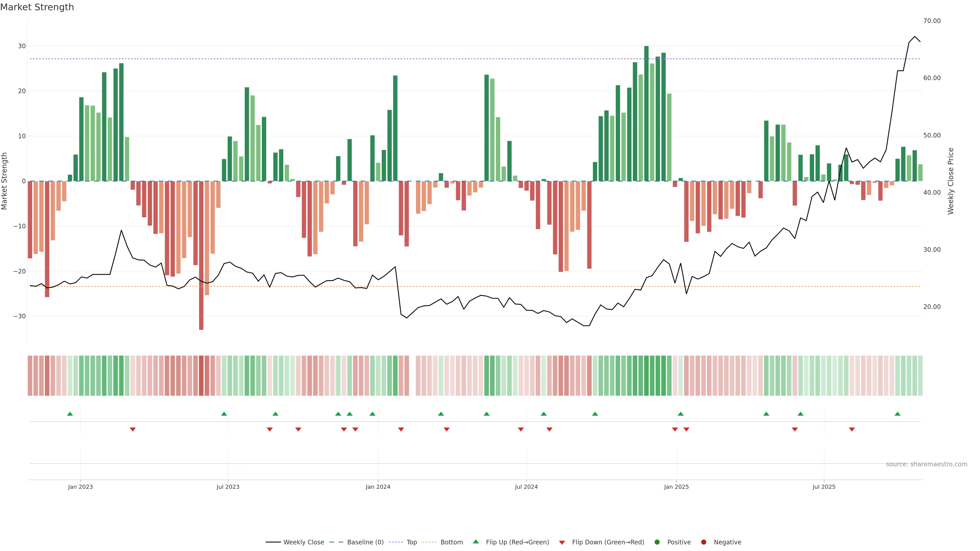Screen dimensions: 980x551
Task: Click the last red flip-down triangle after Jul 2025
Action: [852, 429]
